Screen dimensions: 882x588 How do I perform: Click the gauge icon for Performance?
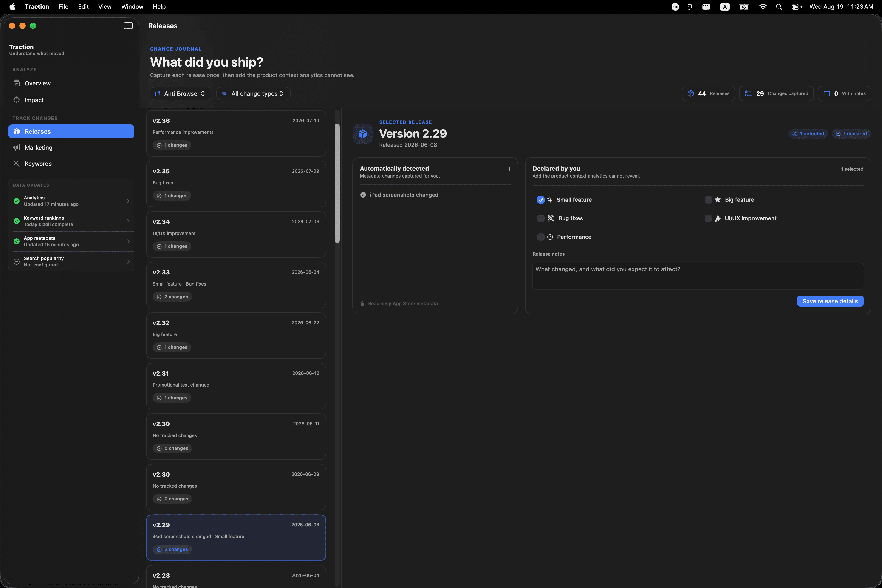(550, 237)
